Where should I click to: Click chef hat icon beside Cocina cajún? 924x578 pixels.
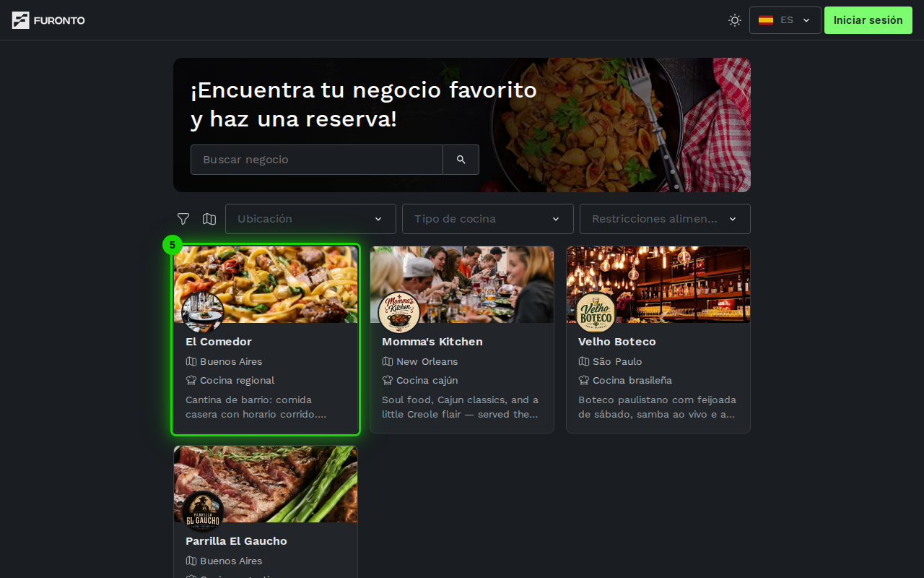click(x=388, y=380)
